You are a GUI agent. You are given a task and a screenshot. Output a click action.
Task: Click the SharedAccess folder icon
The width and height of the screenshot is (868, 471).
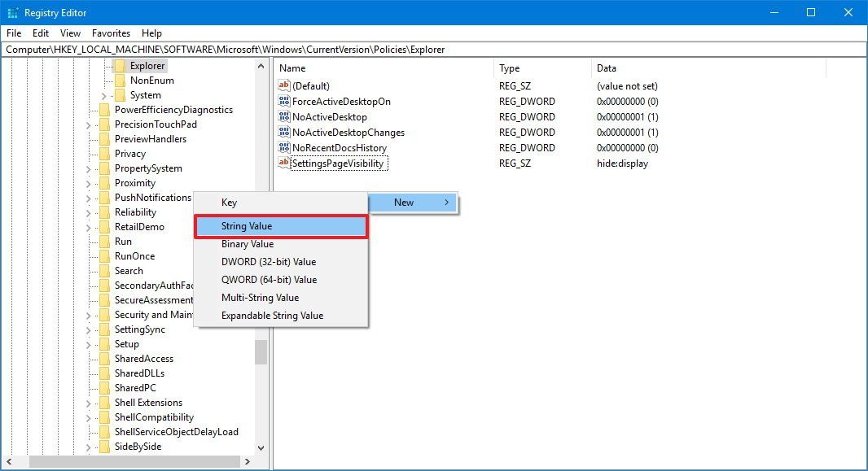pos(104,359)
